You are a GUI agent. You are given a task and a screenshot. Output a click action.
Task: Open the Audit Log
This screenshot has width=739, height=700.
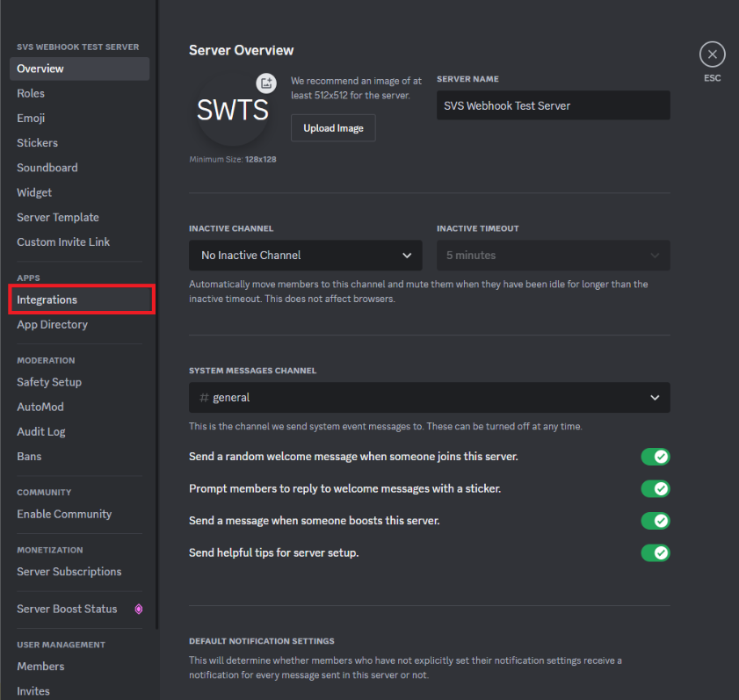coord(40,431)
